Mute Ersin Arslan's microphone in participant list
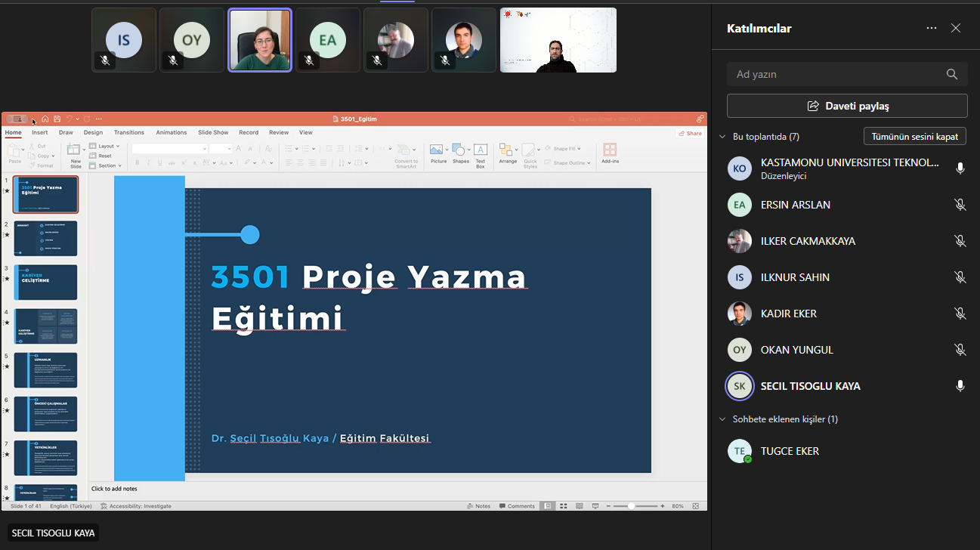Viewport: 980px width, 550px height. (960, 205)
